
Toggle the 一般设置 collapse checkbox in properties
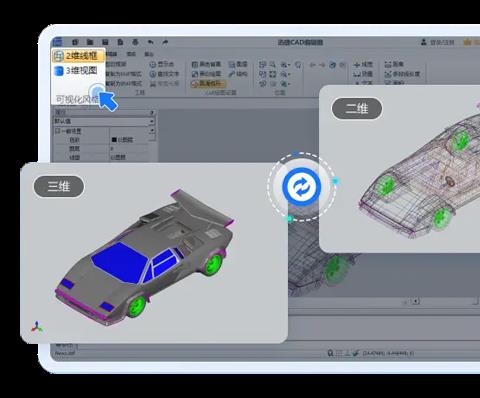57,131
